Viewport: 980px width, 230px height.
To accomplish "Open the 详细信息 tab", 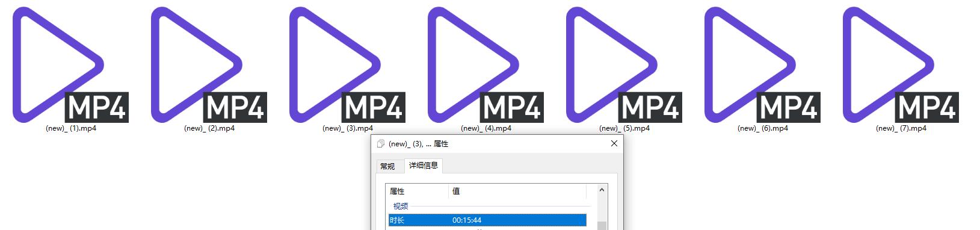I will point(424,166).
